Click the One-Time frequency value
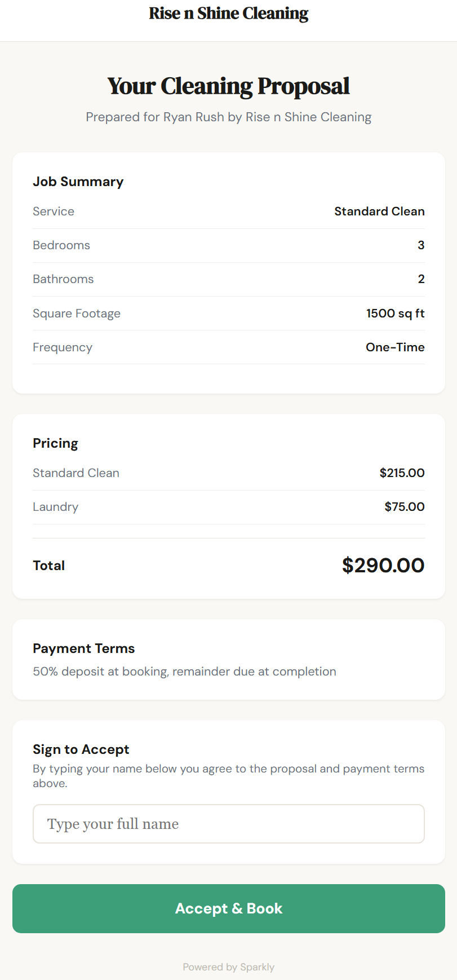 pyautogui.click(x=395, y=347)
